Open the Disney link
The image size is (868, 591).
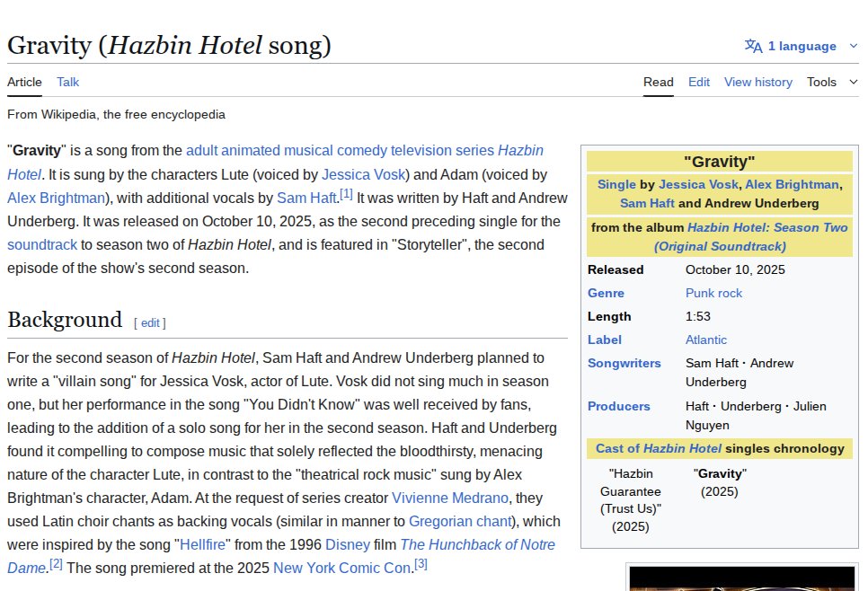pos(348,544)
